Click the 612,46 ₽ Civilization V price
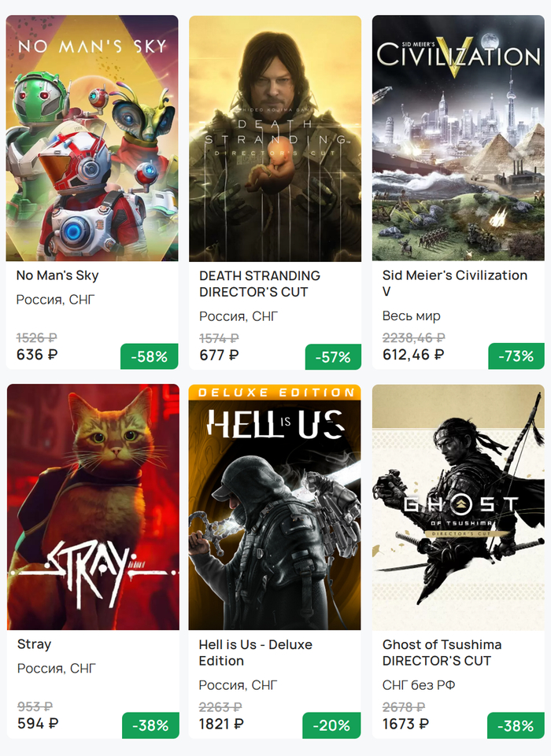The width and height of the screenshot is (551, 756). click(x=413, y=355)
